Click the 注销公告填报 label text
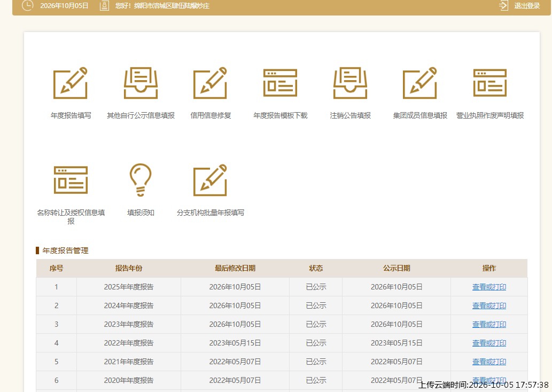The image size is (552, 392). pyautogui.click(x=351, y=115)
